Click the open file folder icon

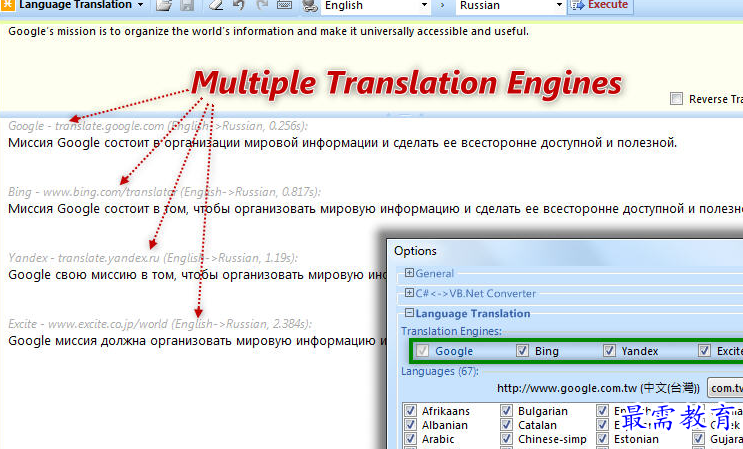tap(164, 5)
